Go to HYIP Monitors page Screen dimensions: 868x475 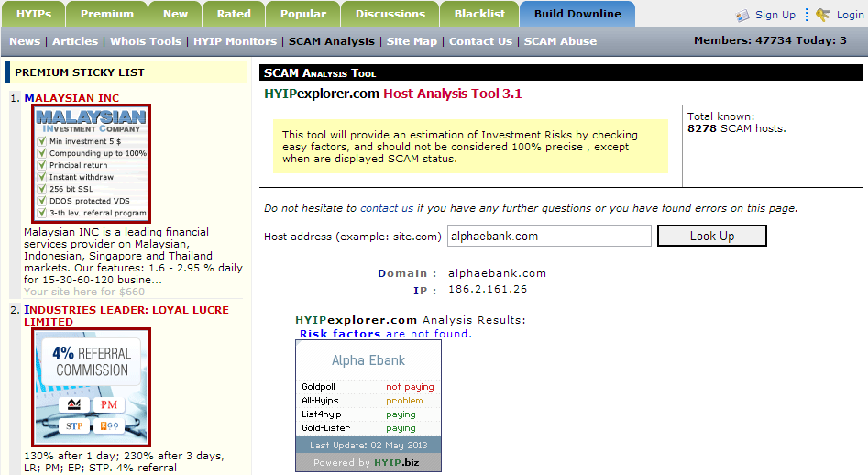click(235, 41)
